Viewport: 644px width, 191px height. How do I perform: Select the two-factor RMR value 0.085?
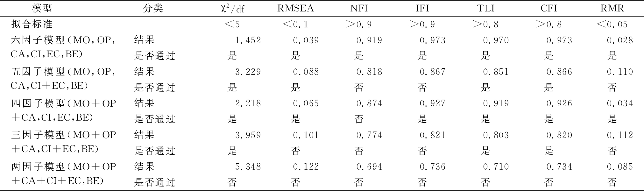620,166
